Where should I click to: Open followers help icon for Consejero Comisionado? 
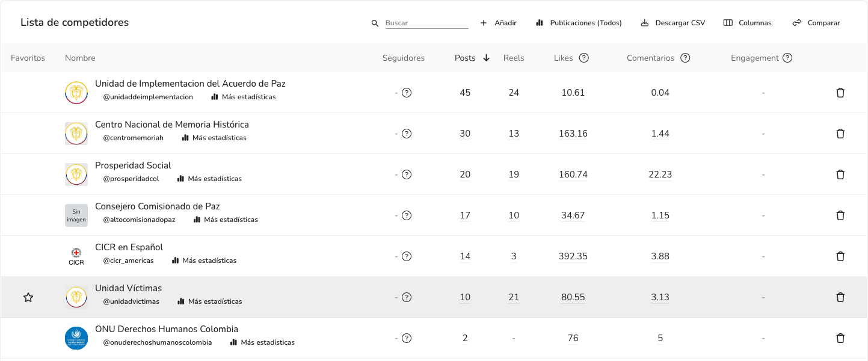(x=407, y=215)
